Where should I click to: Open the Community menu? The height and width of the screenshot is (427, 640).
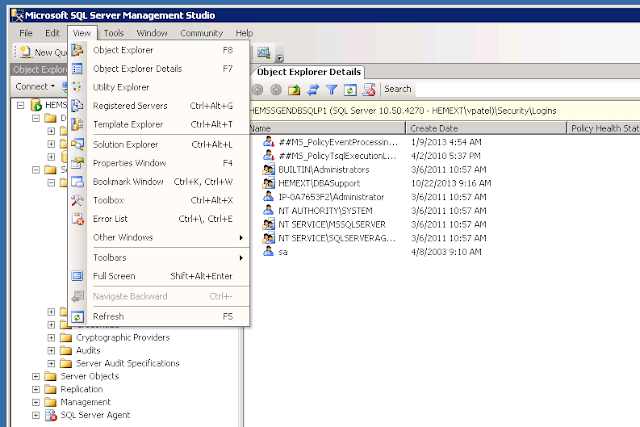[202, 33]
